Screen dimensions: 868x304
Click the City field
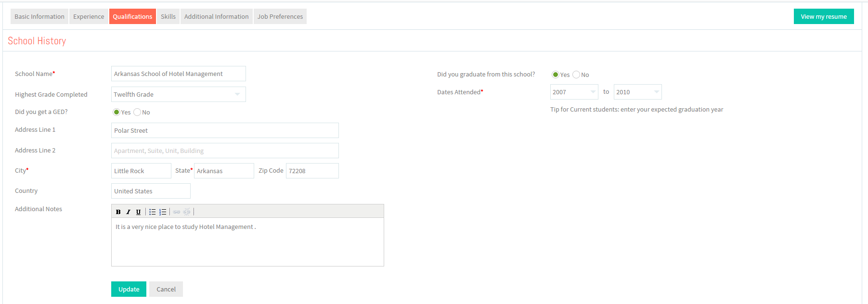click(141, 171)
